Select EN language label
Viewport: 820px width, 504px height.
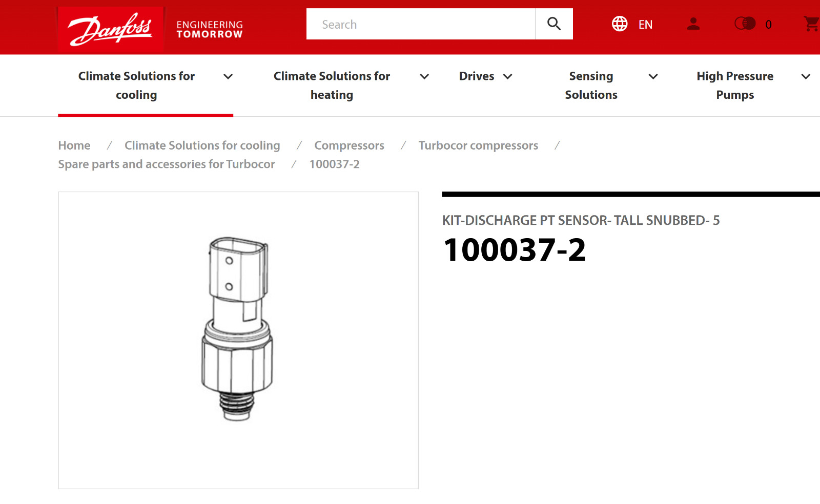pos(645,25)
